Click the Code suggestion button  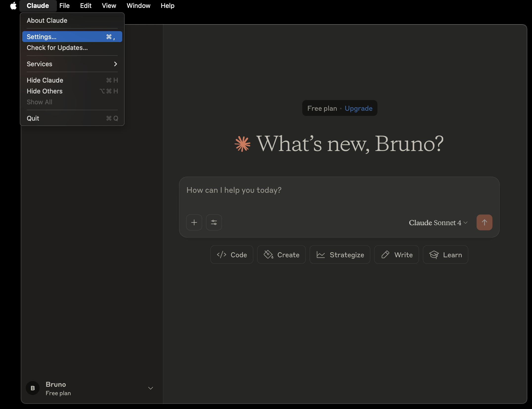tap(232, 255)
